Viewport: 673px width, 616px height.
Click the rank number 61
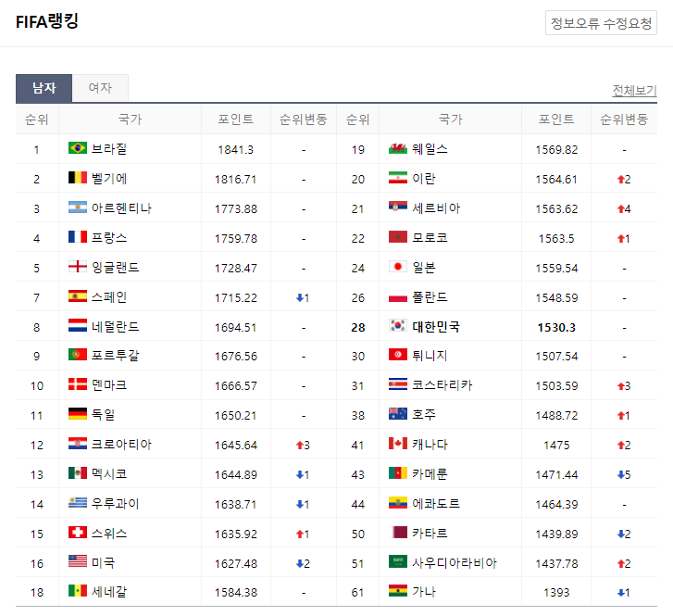[358, 593]
